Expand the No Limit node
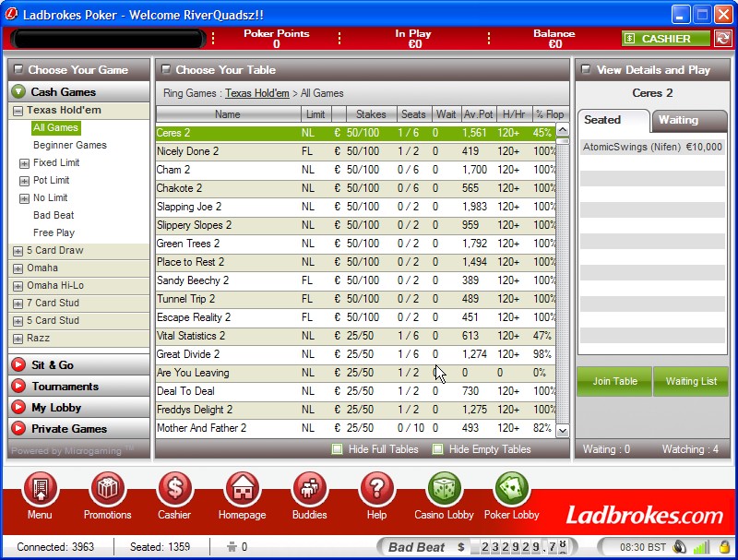738x560 pixels. [24, 198]
